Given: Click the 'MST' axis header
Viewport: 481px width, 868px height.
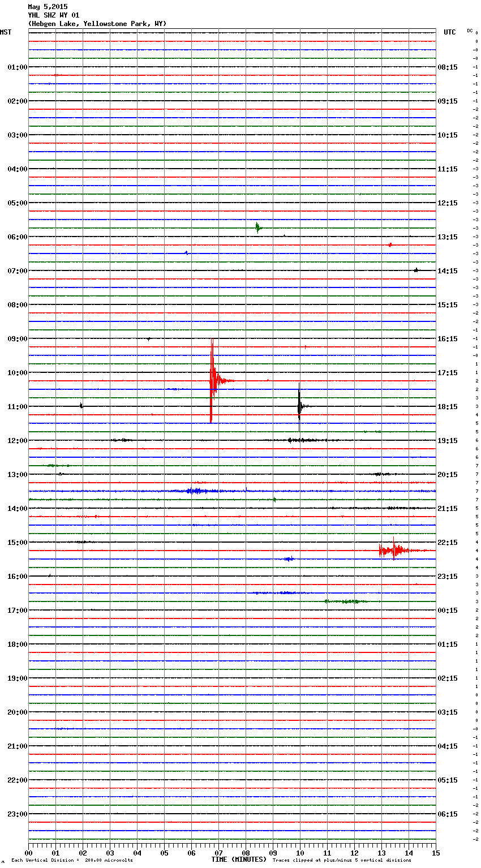Looking at the screenshot, I should coord(6,32).
